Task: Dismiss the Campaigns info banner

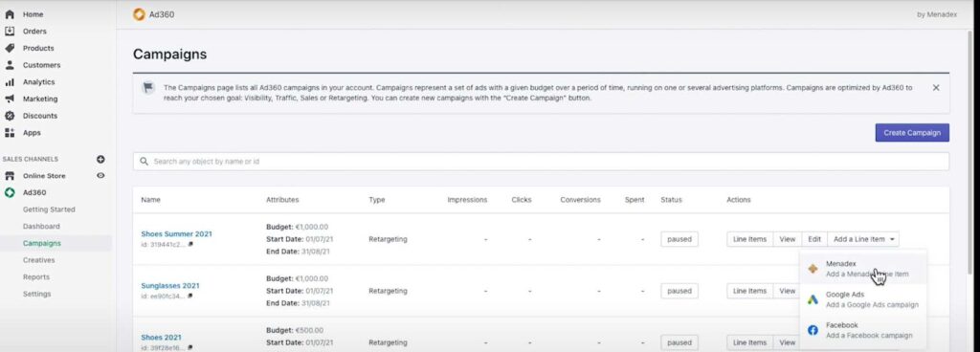Action: click(936, 88)
